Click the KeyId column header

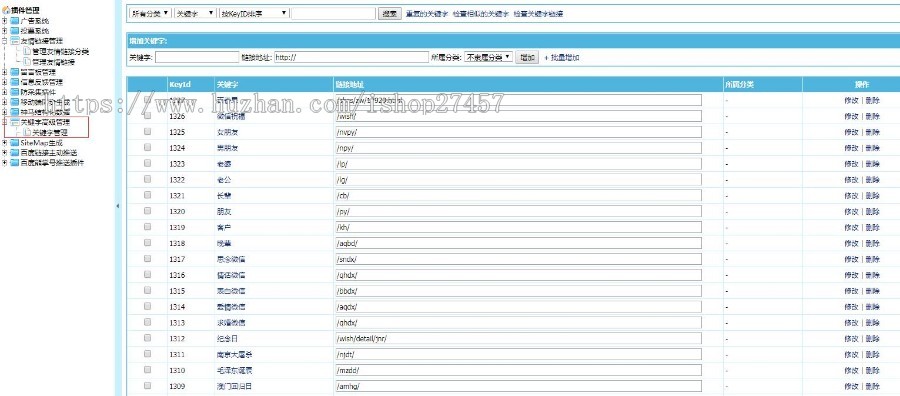tap(180, 84)
